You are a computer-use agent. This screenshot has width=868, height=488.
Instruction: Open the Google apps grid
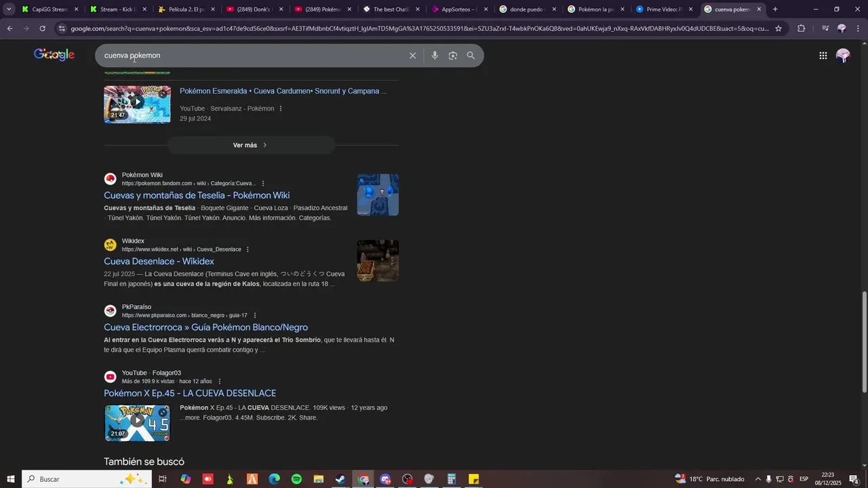click(823, 56)
